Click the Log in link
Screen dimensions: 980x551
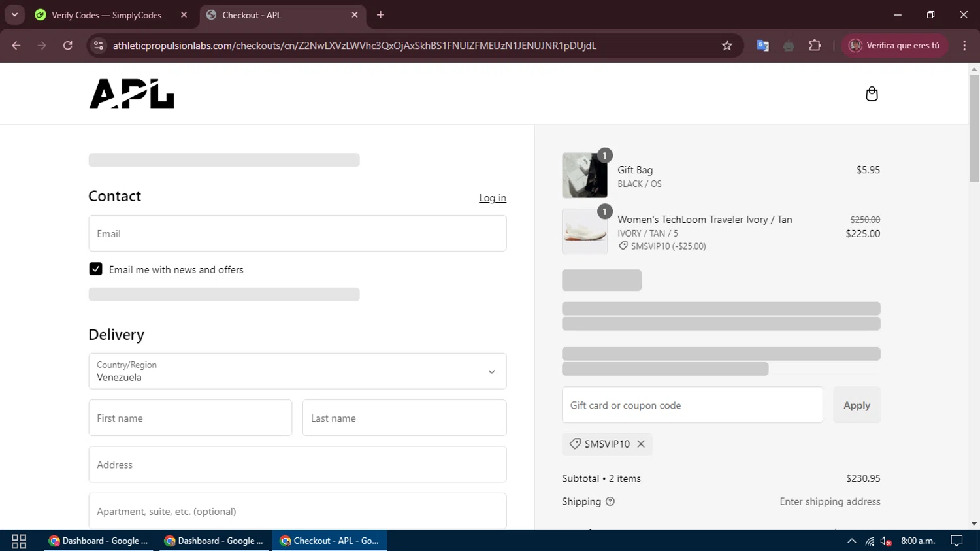[x=493, y=198]
